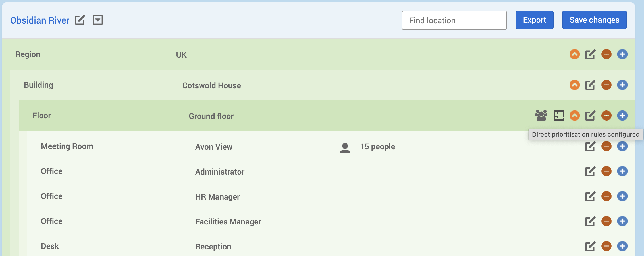Image resolution: width=644 pixels, height=256 pixels.
Task: Add a location under HR Manager office
Action: [622, 196]
